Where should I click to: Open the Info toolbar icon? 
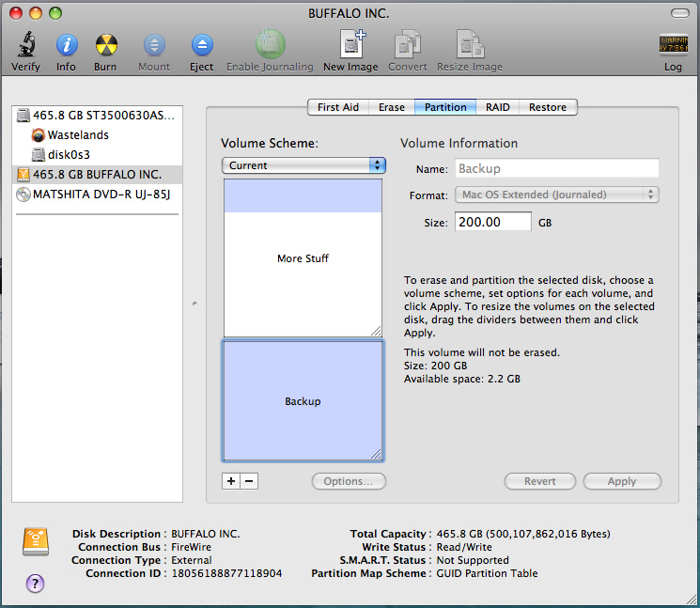(66, 45)
